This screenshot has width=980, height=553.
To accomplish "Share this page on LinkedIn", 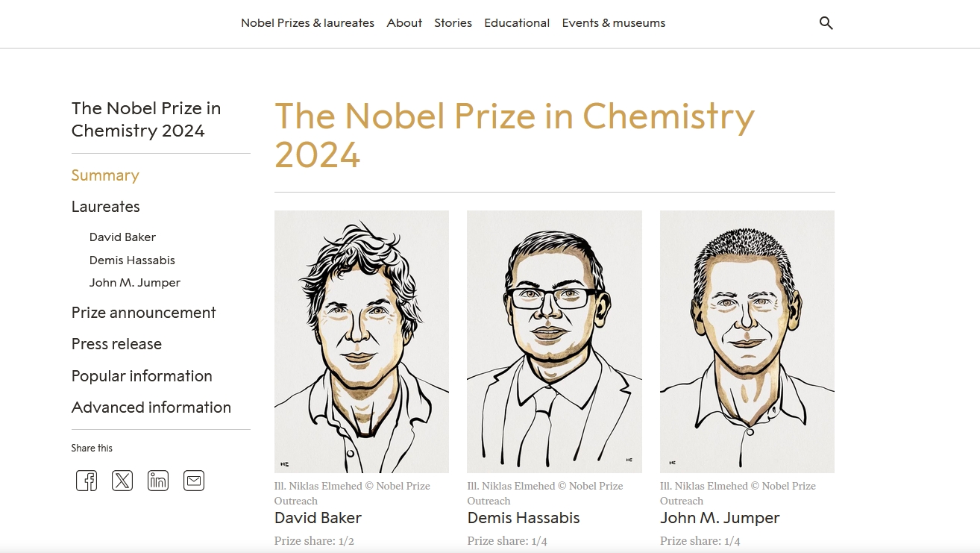I will pos(158,481).
